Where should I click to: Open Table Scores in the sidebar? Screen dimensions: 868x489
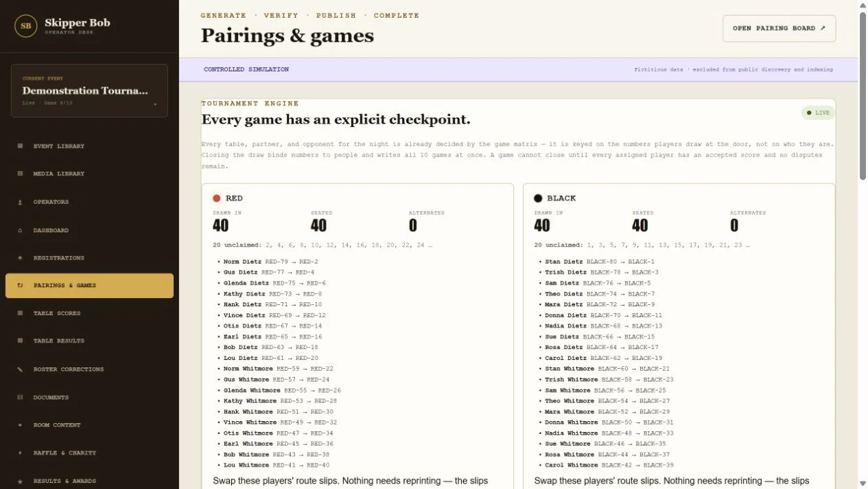[x=89, y=313]
